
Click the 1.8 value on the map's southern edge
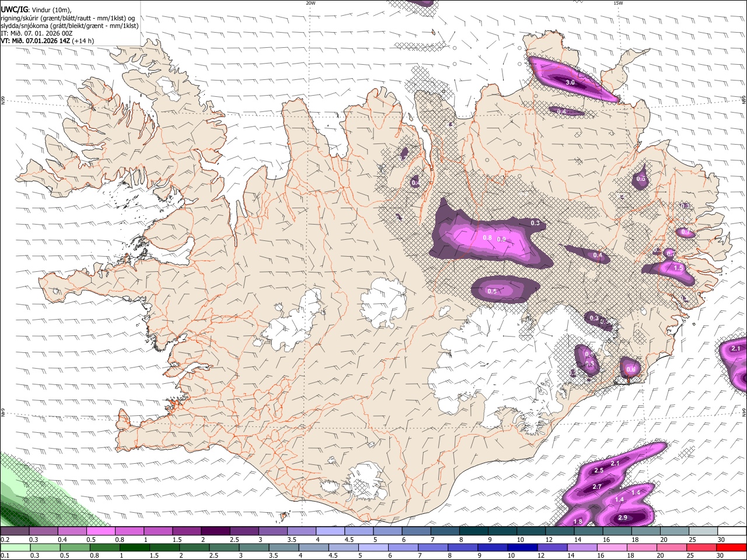click(x=578, y=521)
